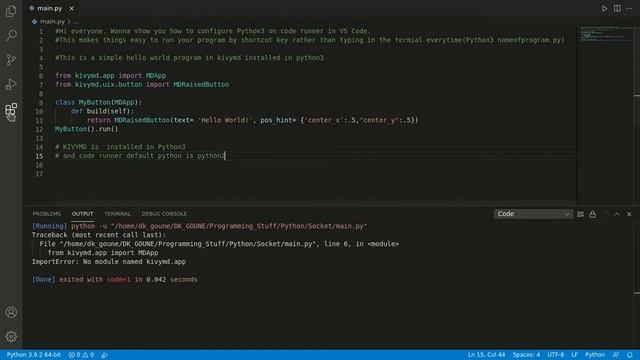Clear the output panel
The height and width of the screenshot is (360, 640).
(x=580, y=214)
